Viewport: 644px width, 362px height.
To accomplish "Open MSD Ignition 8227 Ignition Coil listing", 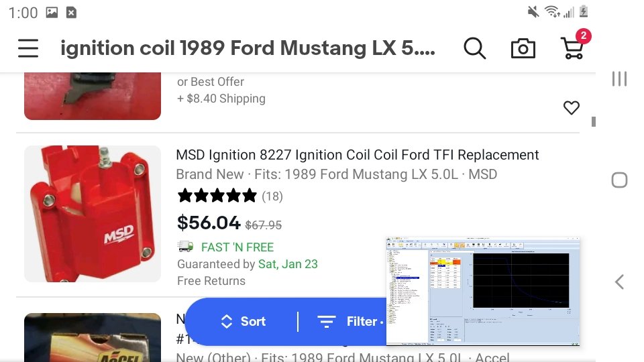I will tap(358, 155).
